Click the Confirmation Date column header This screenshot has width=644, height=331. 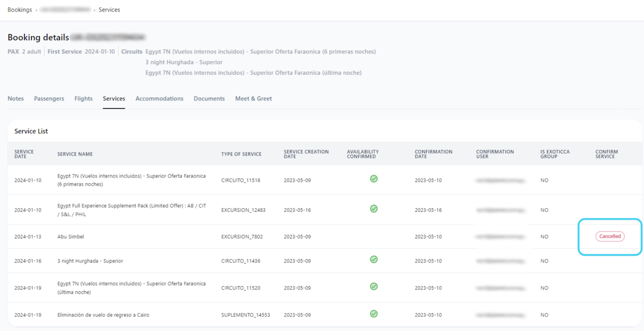click(433, 154)
